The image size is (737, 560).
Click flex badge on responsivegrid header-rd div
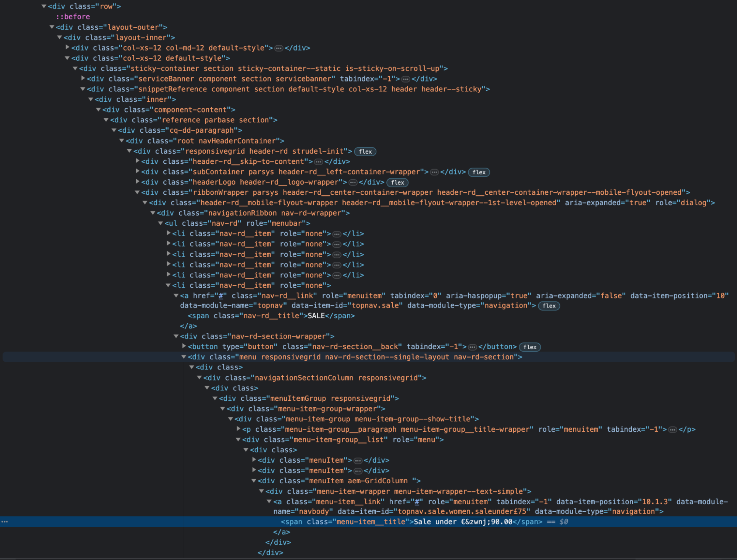[365, 152]
